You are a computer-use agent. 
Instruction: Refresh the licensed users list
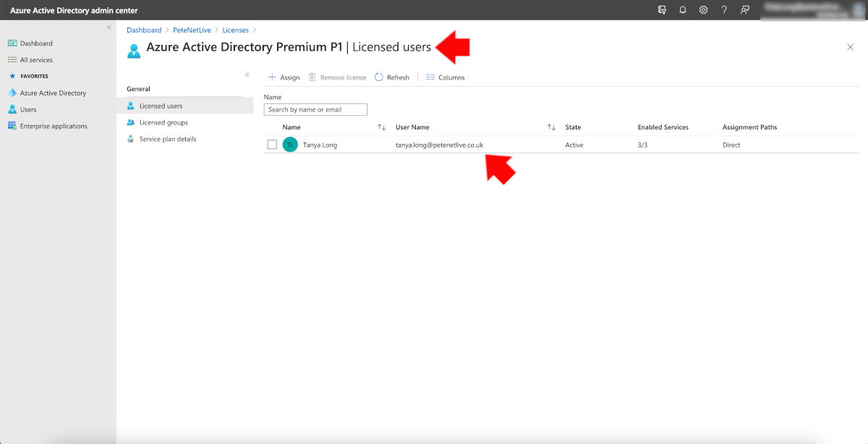pos(392,77)
